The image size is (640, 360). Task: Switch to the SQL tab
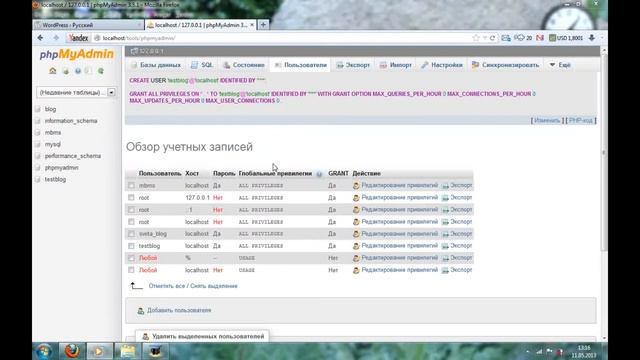[202, 65]
